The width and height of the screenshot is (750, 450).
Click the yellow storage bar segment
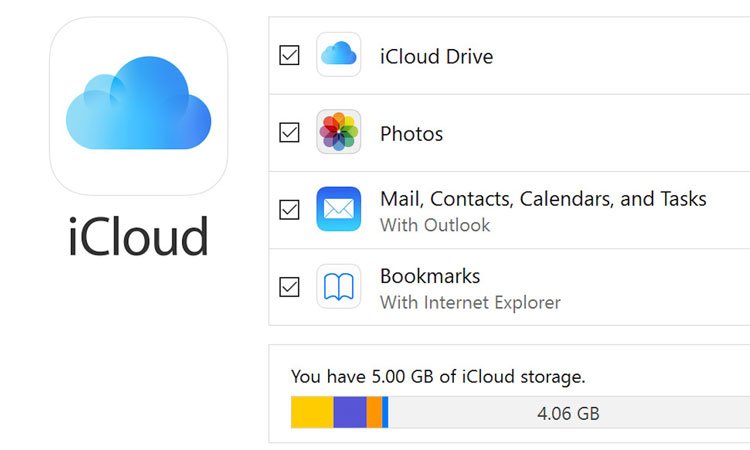point(311,412)
